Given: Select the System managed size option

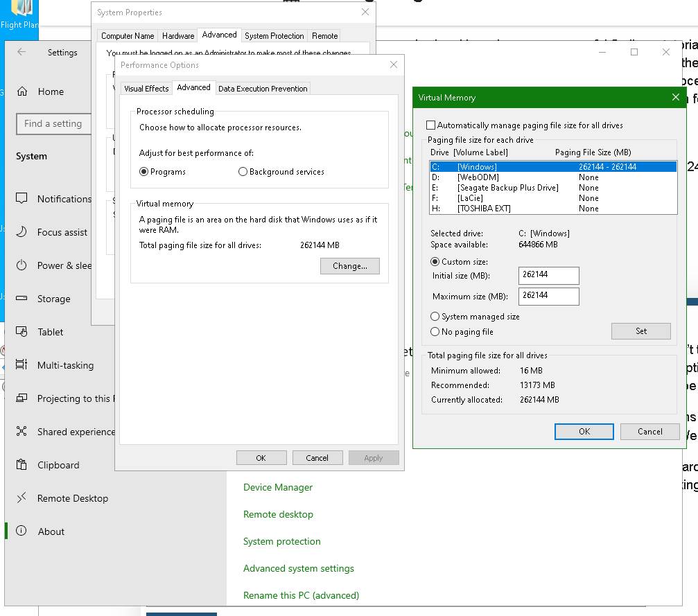Looking at the screenshot, I should 435,317.
